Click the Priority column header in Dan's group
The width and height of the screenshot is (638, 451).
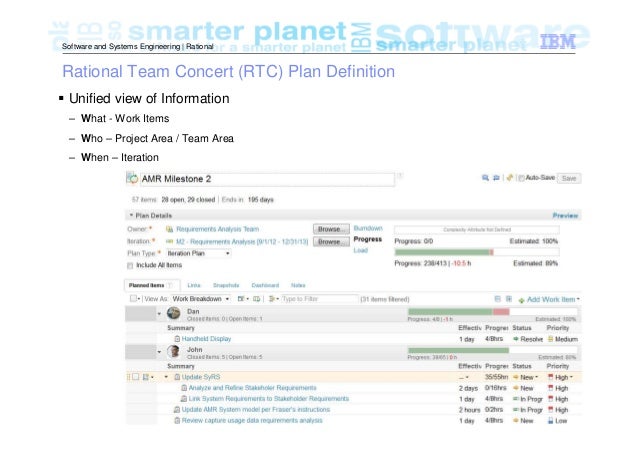[x=557, y=328]
